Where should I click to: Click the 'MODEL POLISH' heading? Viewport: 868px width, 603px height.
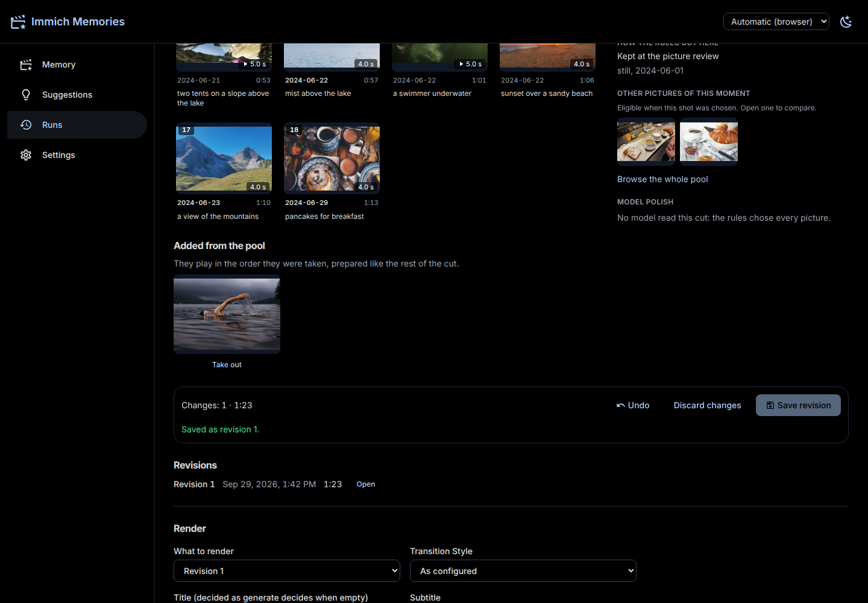pos(645,202)
